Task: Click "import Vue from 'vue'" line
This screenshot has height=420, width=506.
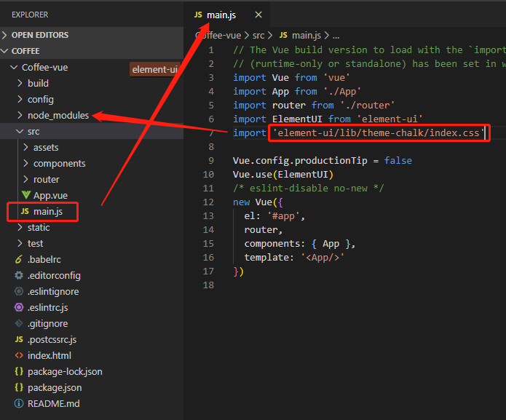Action: [291, 78]
